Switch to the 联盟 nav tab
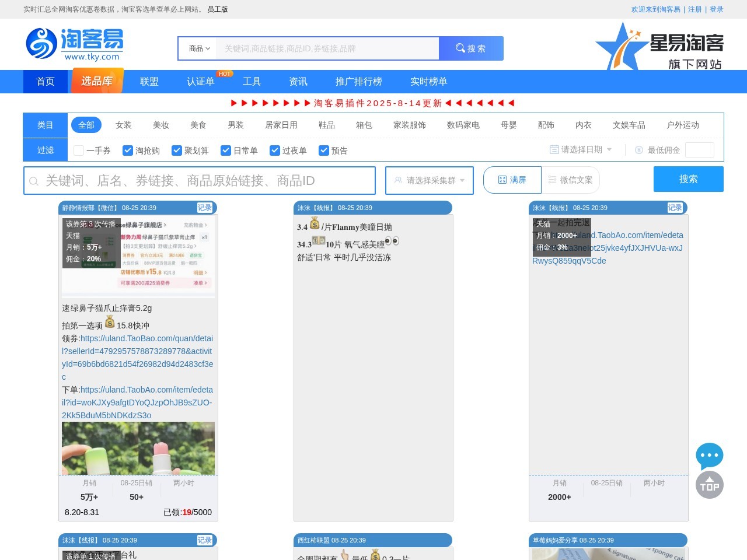 (x=149, y=82)
